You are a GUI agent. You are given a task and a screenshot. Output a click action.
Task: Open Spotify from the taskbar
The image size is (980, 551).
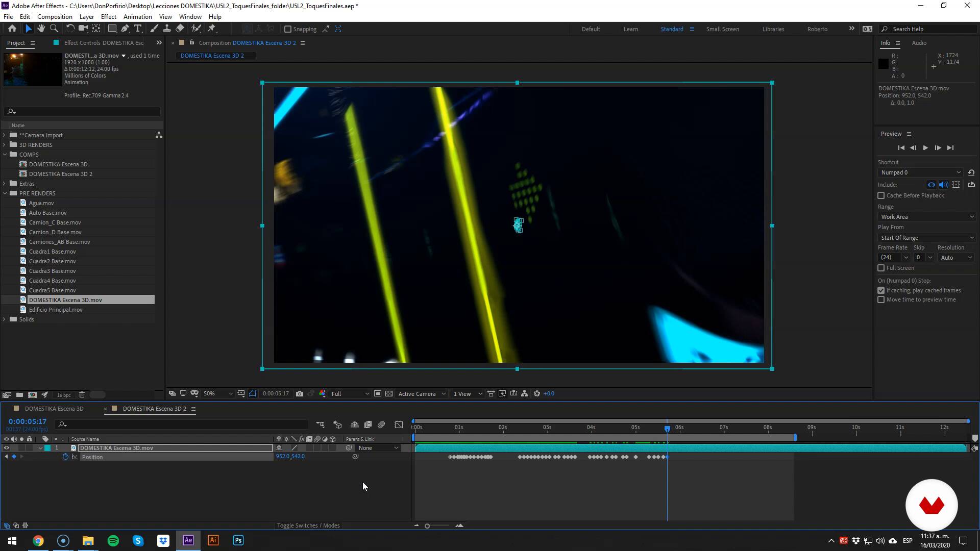[113, 540]
